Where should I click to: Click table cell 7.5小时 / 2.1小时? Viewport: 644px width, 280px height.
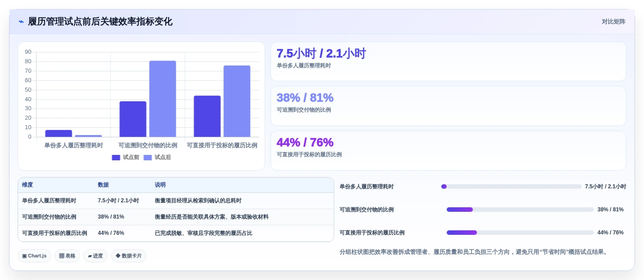pos(118,201)
